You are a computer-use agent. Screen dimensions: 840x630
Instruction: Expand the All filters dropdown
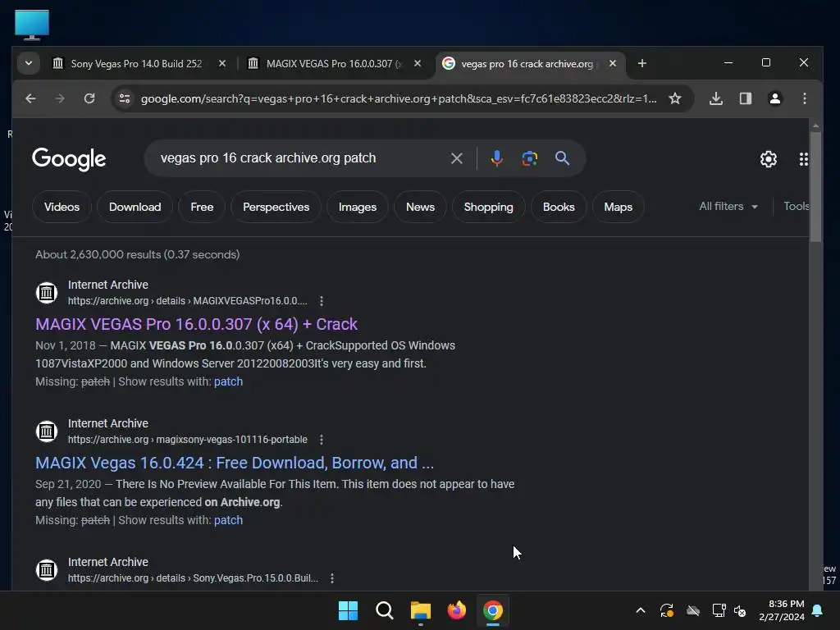pyautogui.click(x=728, y=206)
